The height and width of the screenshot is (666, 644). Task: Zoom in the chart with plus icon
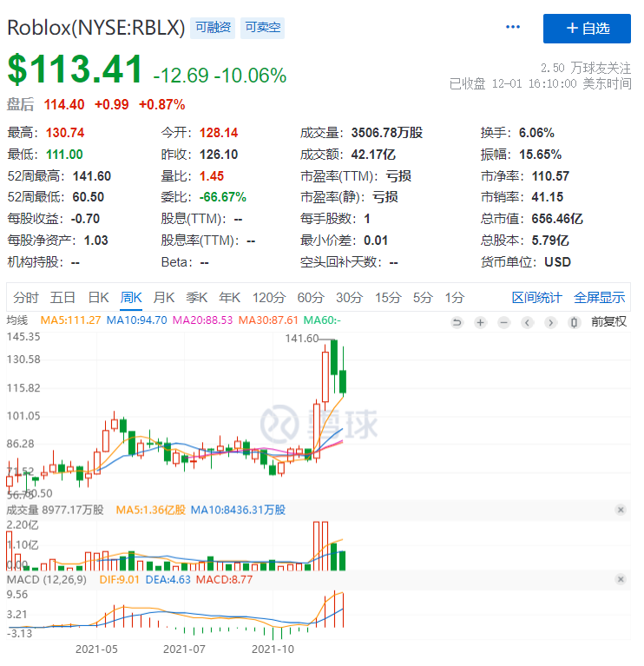click(x=481, y=321)
